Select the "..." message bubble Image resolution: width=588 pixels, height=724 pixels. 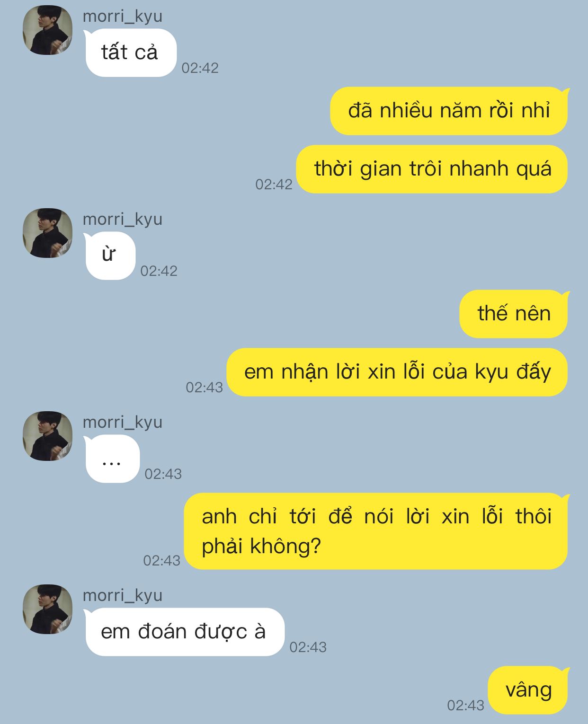pos(112,459)
